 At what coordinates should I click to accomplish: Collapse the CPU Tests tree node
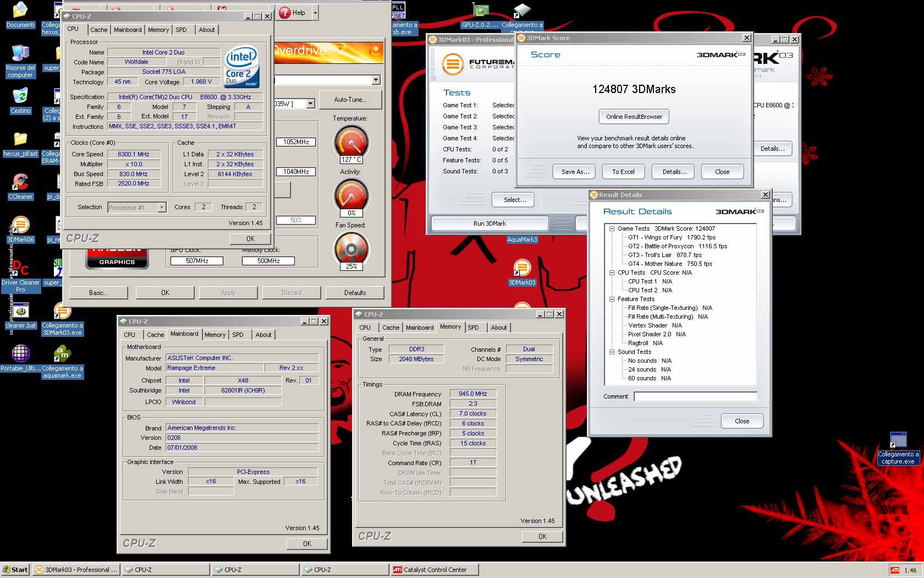tap(612, 272)
